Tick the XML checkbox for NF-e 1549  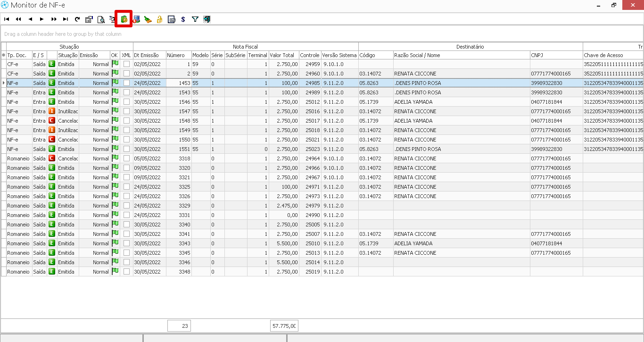126,130
